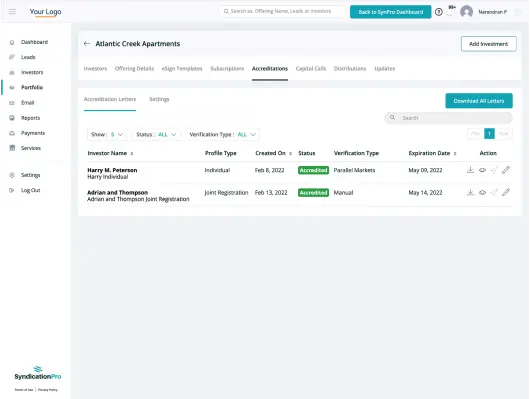Click the Investors sidebar icon

coord(12,72)
